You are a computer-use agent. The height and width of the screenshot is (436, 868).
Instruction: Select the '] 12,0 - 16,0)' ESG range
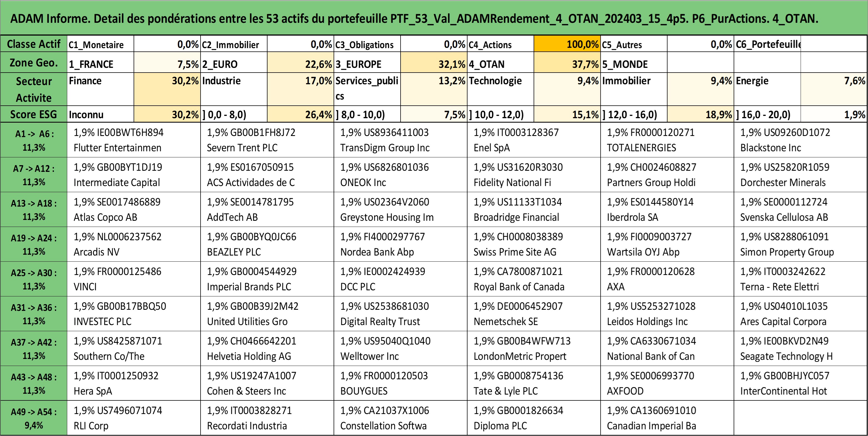point(634,114)
